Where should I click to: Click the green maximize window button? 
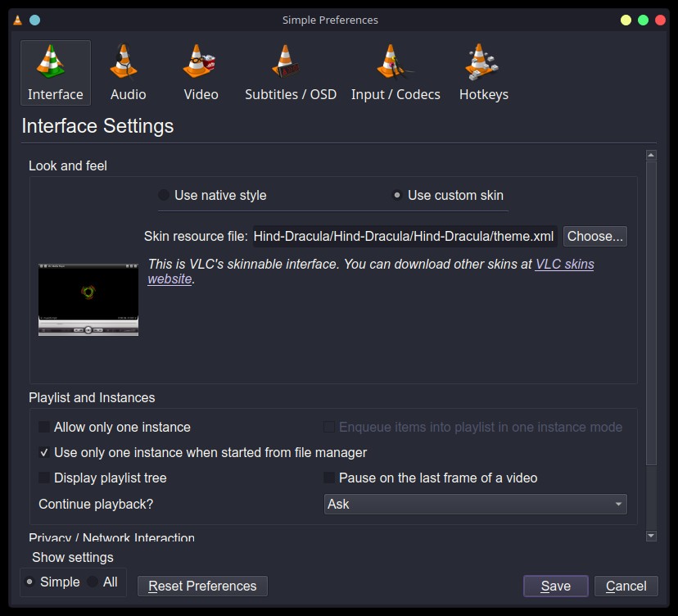coord(643,20)
